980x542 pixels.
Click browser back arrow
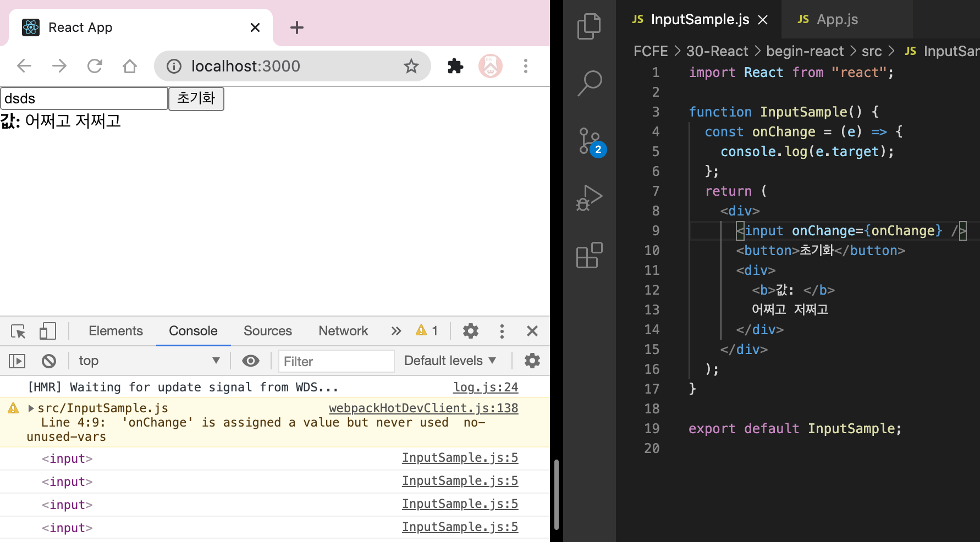pyautogui.click(x=24, y=66)
